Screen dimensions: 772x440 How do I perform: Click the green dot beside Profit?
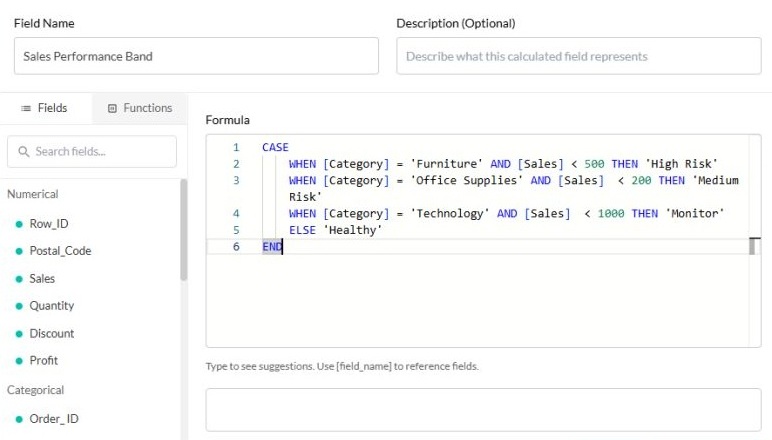point(19,361)
